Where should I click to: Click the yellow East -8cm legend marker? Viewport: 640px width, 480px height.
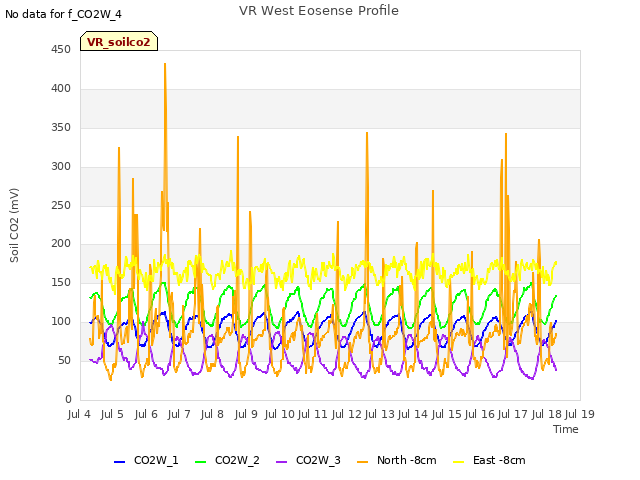coord(458,462)
